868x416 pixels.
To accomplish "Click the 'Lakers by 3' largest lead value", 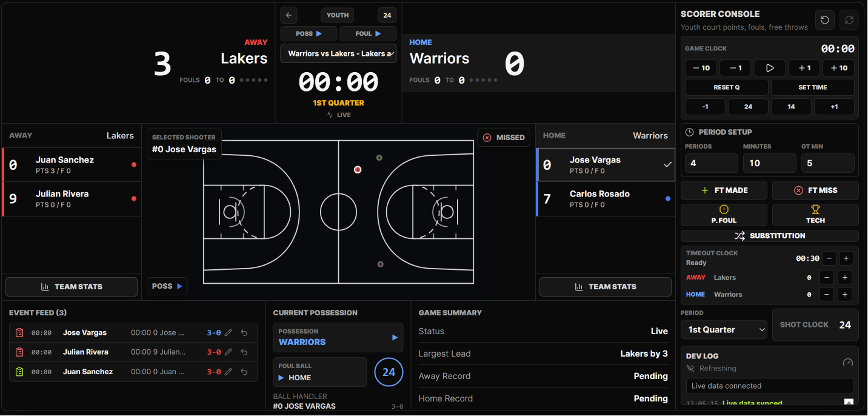I will pyautogui.click(x=644, y=354).
